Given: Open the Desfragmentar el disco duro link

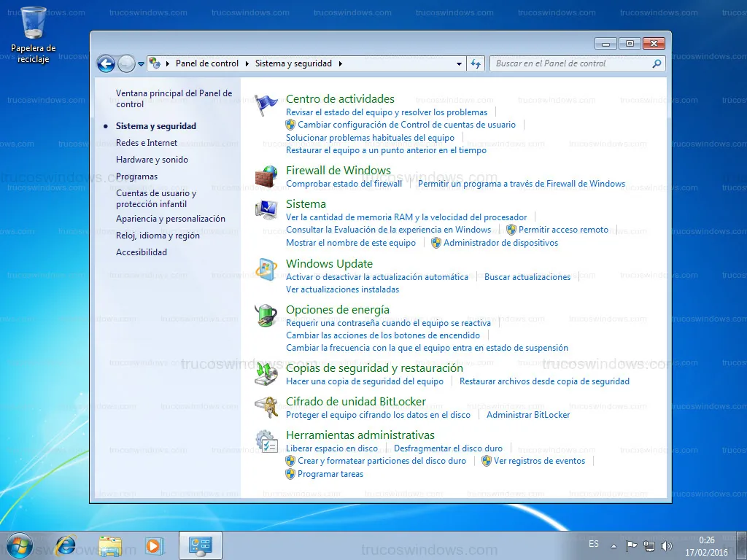Looking at the screenshot, I should click(x=448, y=448).
